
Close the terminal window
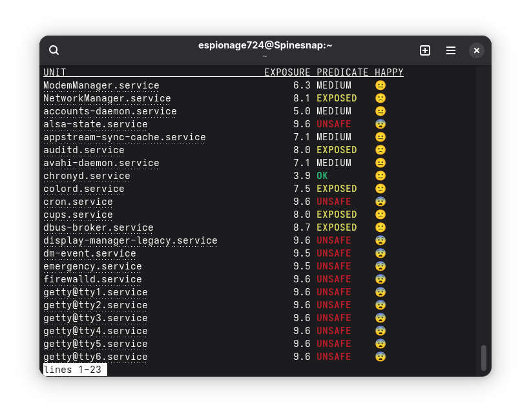(476, 50)
